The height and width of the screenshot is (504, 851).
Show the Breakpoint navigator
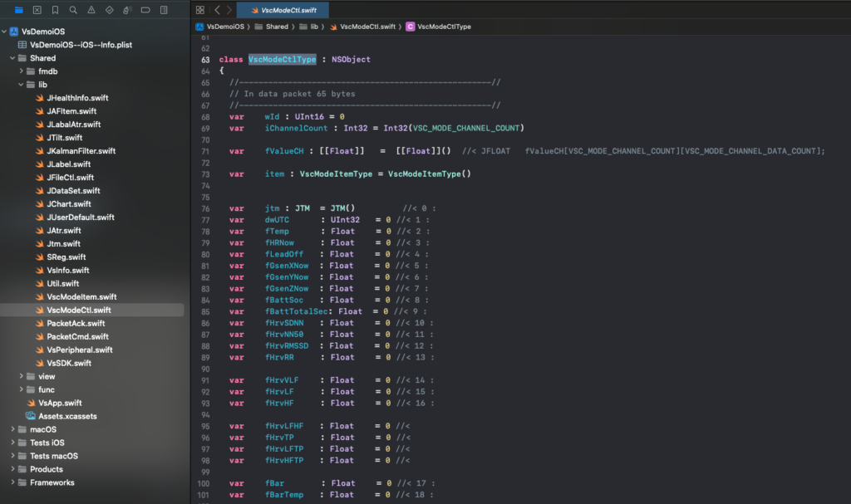[x=146, y=10]
